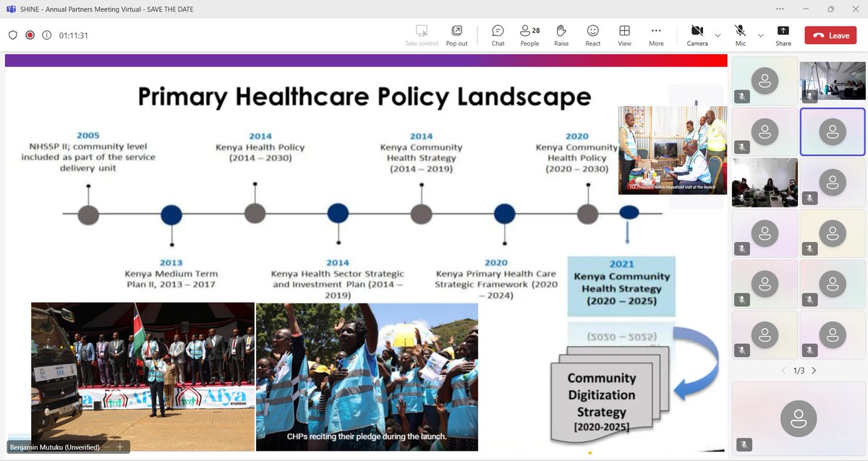868x461 pixels.
Task: Go to next page of participant tiles
Action: click(814, 370)
